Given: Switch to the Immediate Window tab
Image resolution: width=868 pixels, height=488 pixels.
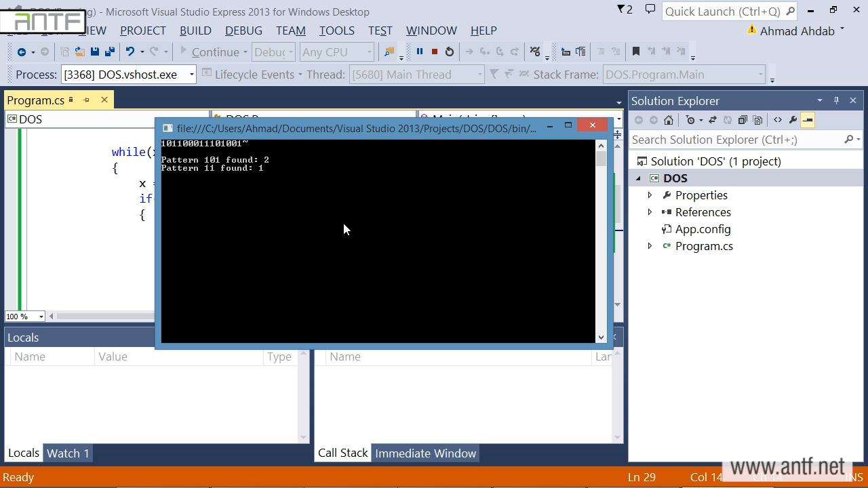Looking at the screenshot, I should coord(425,453).
